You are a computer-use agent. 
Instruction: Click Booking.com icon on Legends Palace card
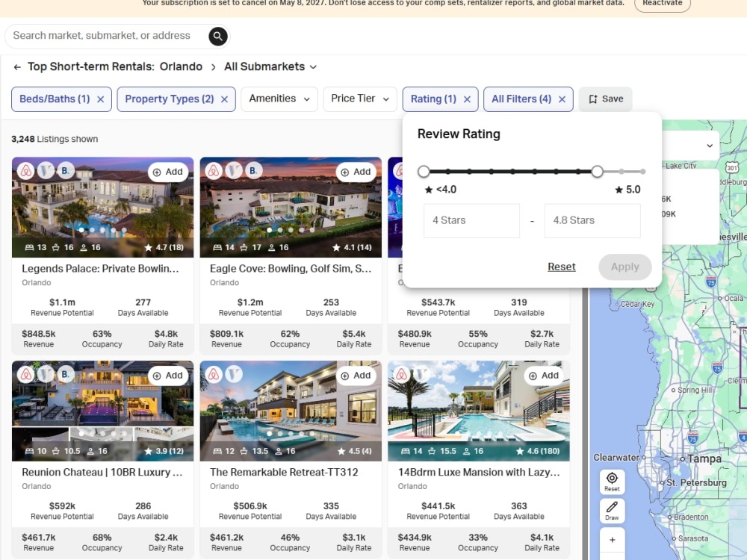tap(65, 170)
